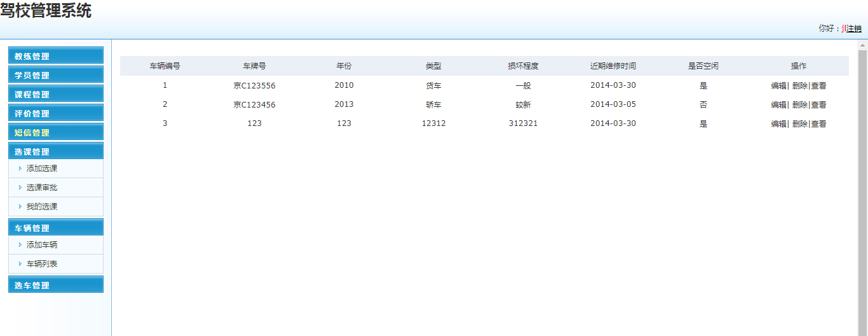
Task: Collapse the 车辆管理 section header
Action: (56, 227)
